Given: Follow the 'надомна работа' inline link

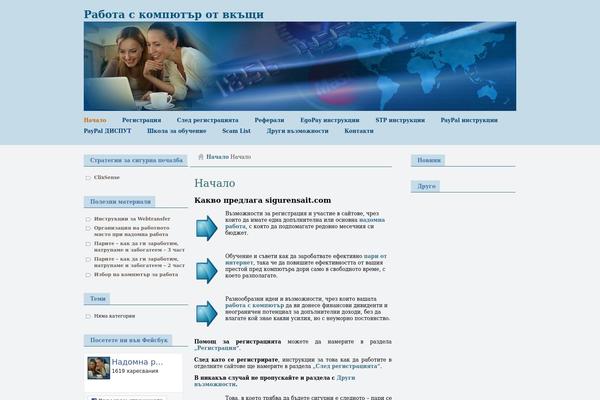Looking at the screenshot, I should [305, 223].
